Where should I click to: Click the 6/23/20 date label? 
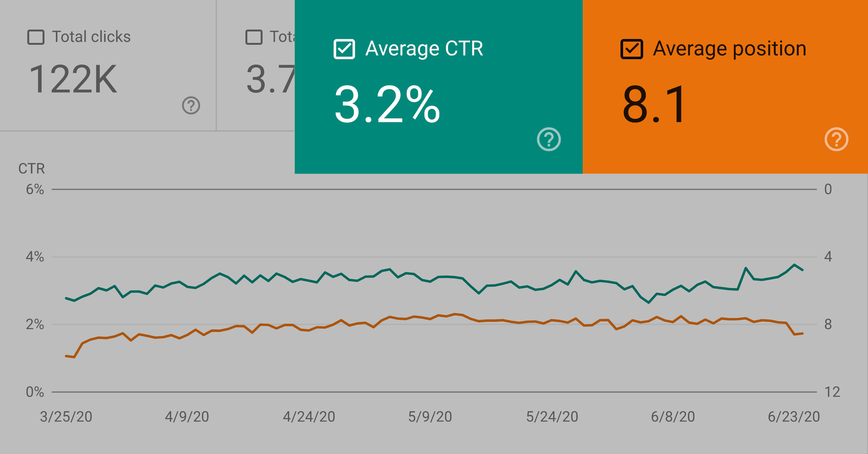[x=793, y=417]
